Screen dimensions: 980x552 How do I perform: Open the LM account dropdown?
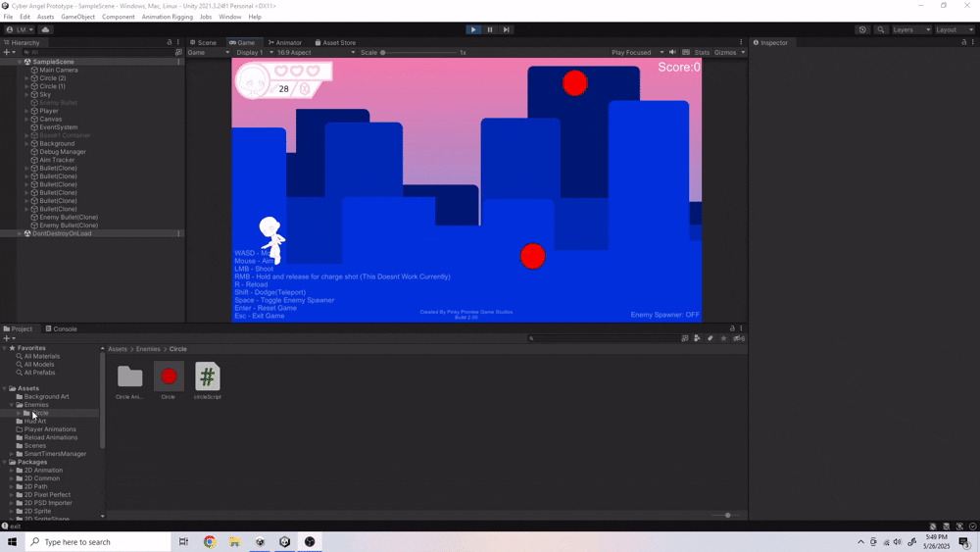[x=20, y=29]
